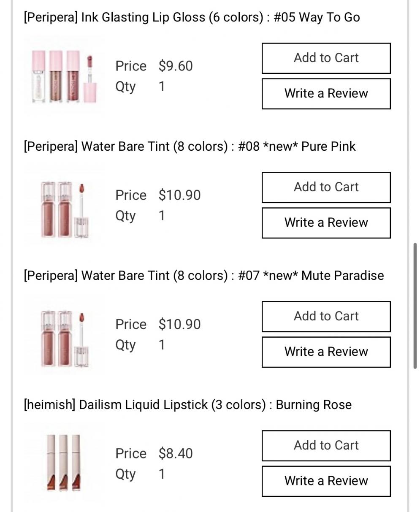Open the #07 Mute Paradise product title
This screenshot has height=512, width=420.
(203, 276)
